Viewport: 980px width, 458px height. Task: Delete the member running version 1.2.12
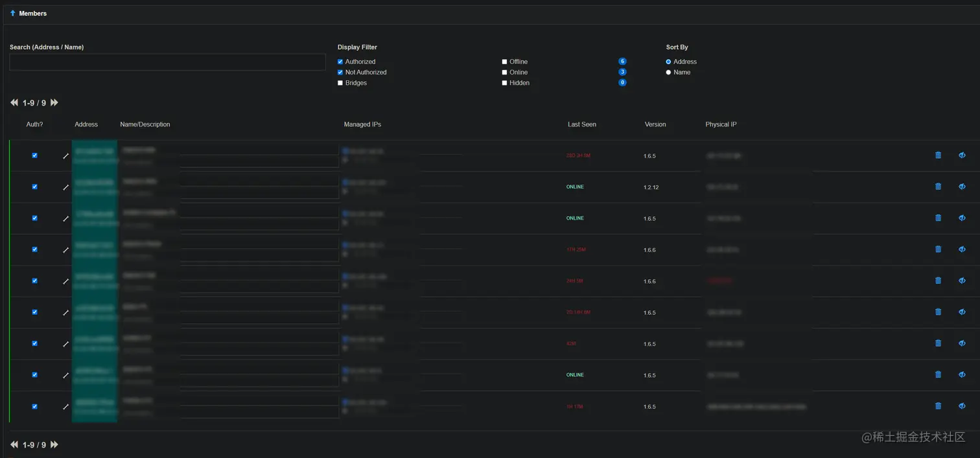[x=938, y=187]
